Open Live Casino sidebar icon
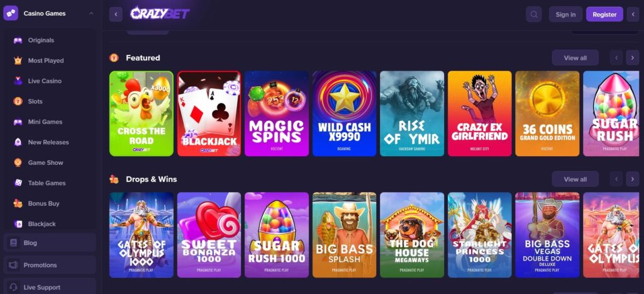 [18, 81]
